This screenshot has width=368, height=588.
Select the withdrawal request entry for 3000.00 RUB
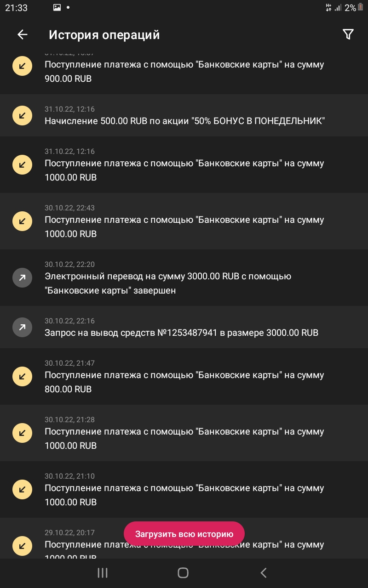184,327
